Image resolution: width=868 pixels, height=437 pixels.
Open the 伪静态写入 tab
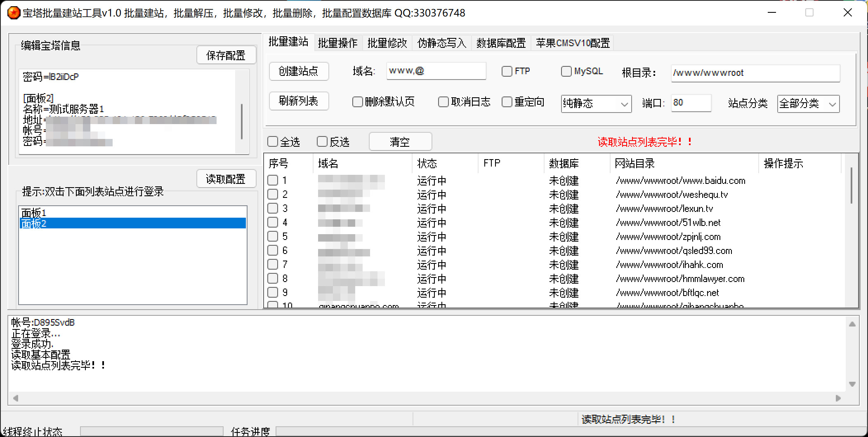[x=442, y=43]
